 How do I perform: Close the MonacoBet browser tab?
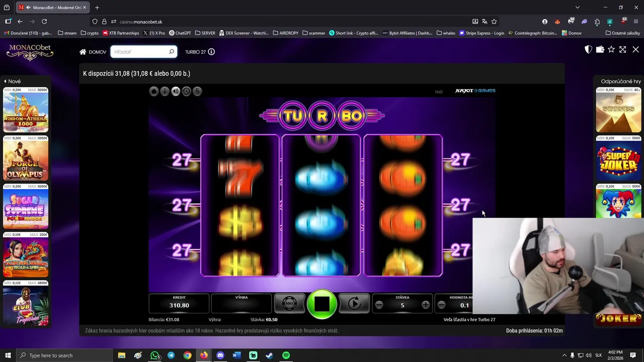85,8
